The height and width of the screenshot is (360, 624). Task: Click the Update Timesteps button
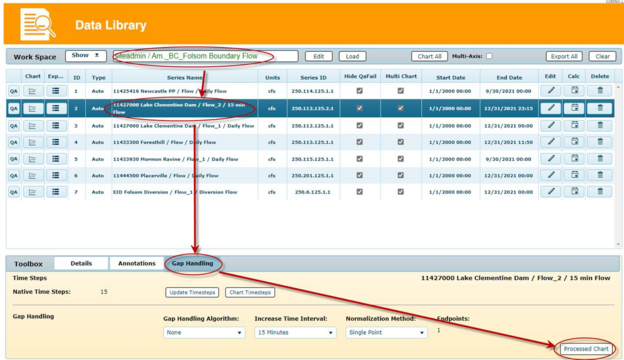[192, 292]
